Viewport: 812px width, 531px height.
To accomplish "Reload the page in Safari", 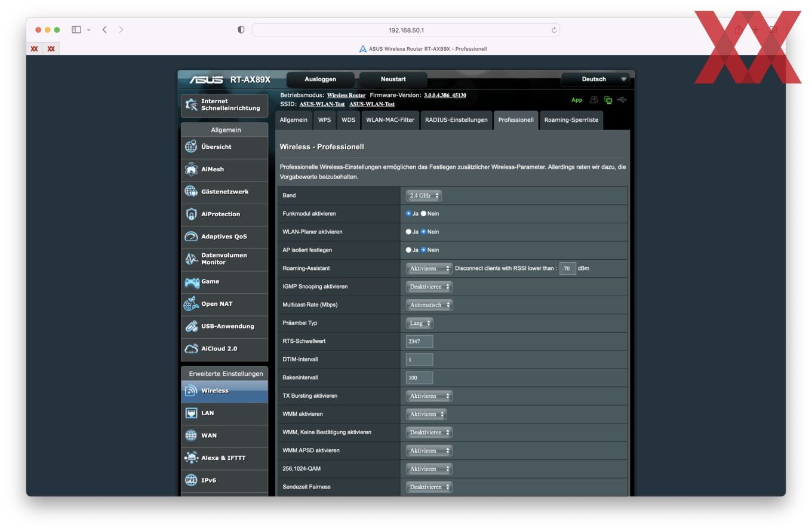I will (x=554, y=30).
